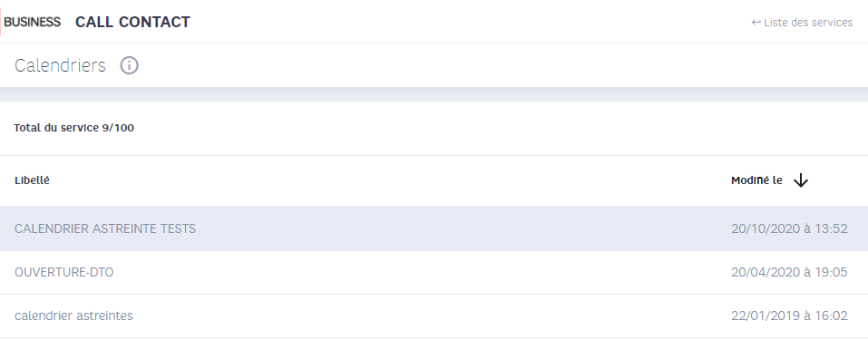Click the date 22/01/2019 à 16:02
This screenshot has height=340, width=868.
click(789, 316)
